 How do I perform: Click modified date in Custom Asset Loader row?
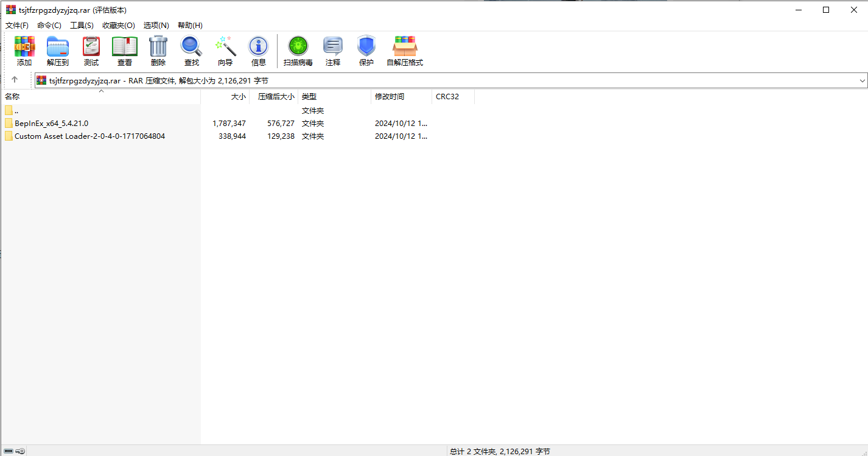pyautogui.click(x=401, y=136)
